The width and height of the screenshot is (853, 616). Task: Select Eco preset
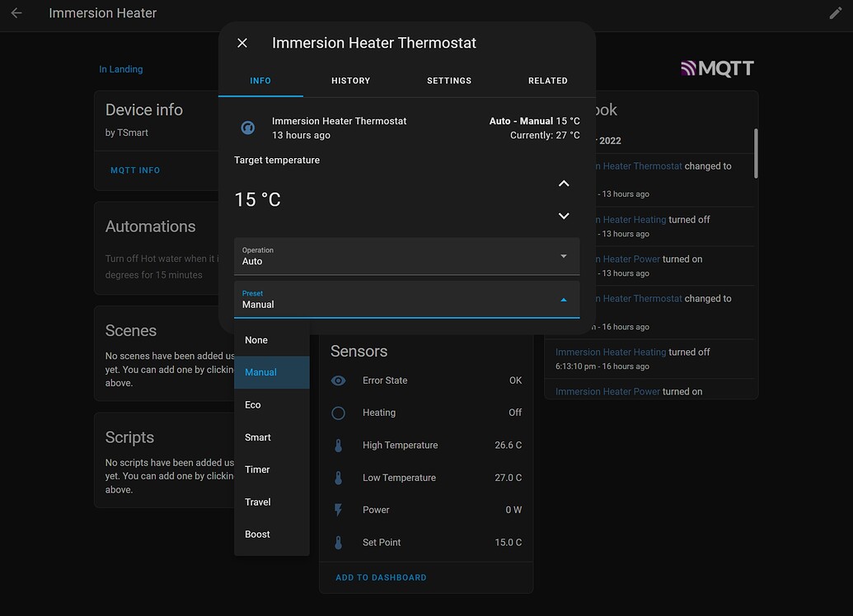[x=272, y=405]
